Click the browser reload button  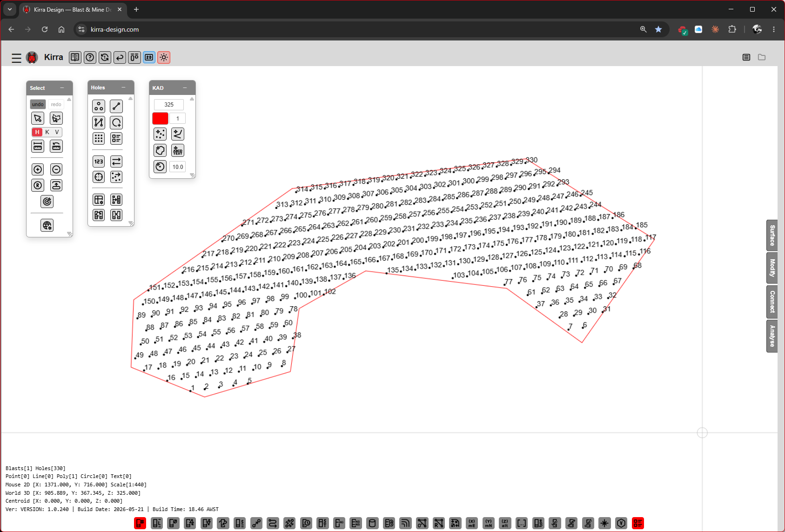pyautogui.click(x=45, y=29)
